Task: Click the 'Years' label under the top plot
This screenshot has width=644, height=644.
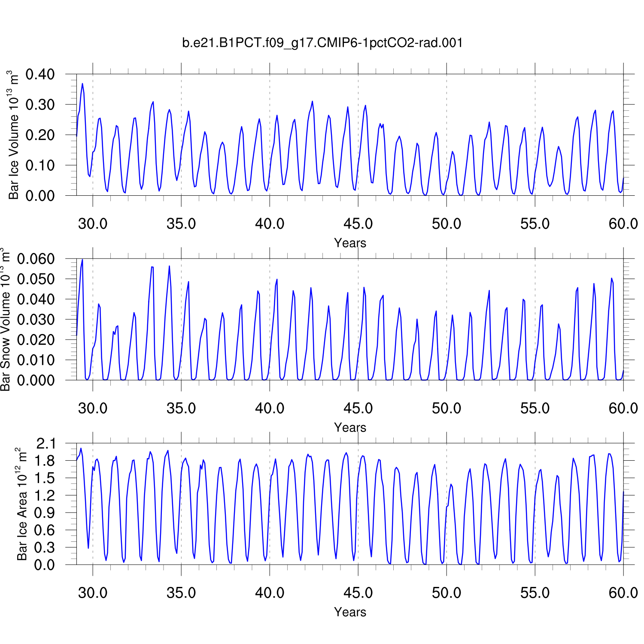Action: (x=350, y=243)
